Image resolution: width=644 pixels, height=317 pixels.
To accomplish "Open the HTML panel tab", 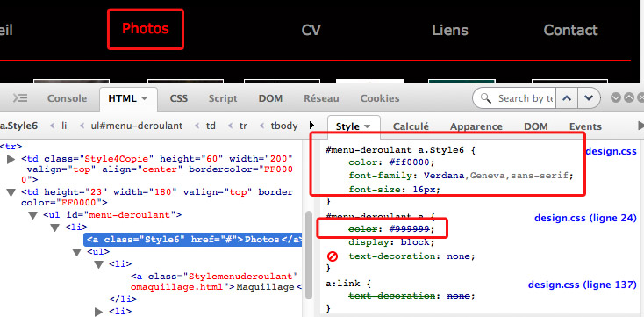I will pos(122,98).
